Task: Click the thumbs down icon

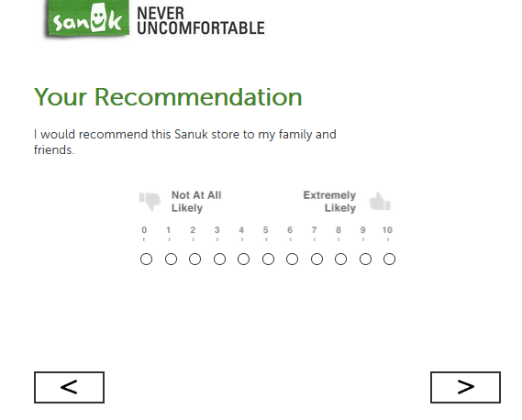Action: point(150,201)
